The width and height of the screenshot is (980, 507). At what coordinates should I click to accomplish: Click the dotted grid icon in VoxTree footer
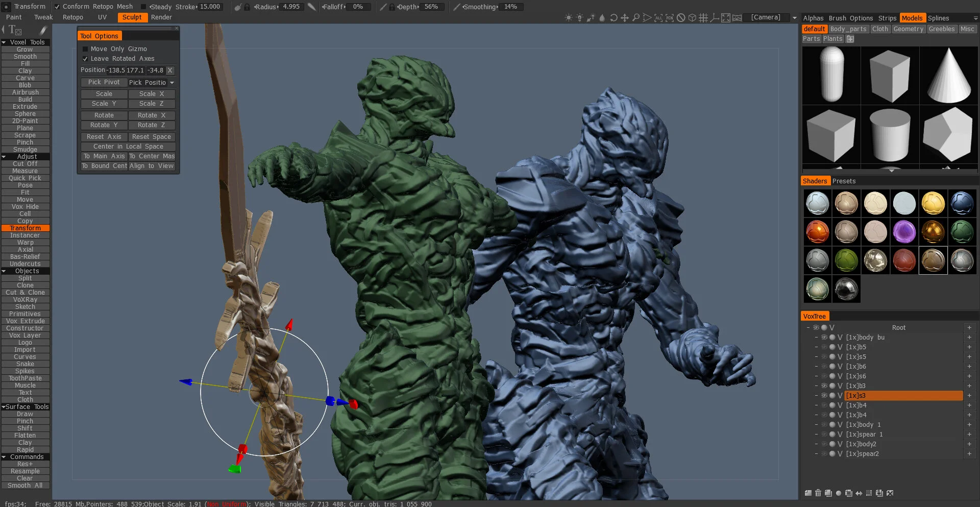click(869, 493)
